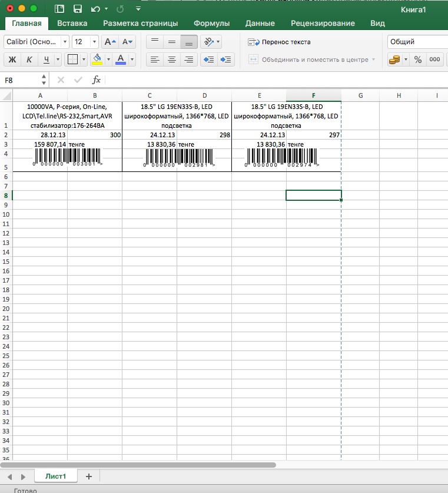448x493 pixels.
Task: Toggle italic formatting (К)
Action: pos(29,59)
